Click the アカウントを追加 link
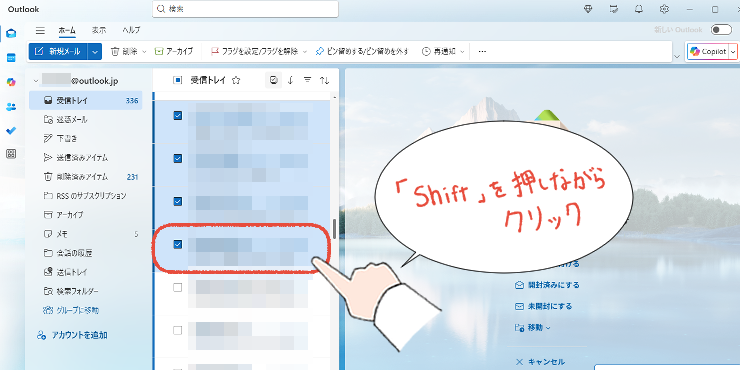This screenshot has height=370, width=740. (72, 336)
